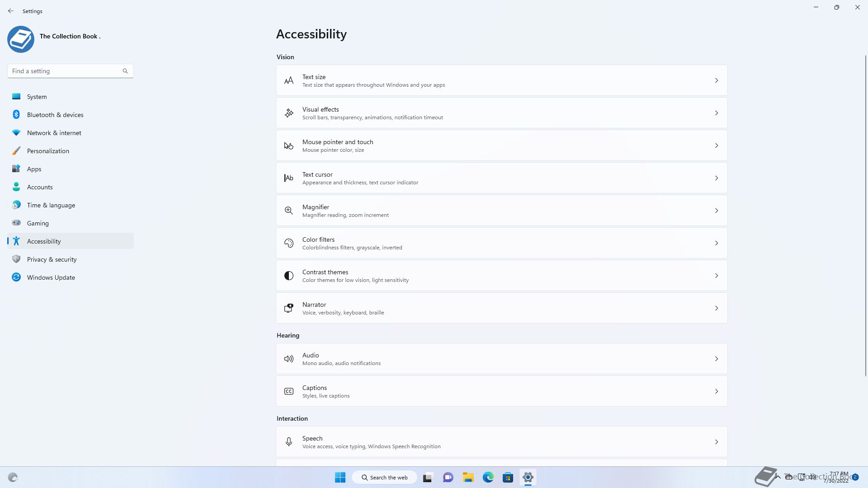Click the Speech microphone icon
The height and width of the screenshot is (488, 868).
[x=289, y=442]
